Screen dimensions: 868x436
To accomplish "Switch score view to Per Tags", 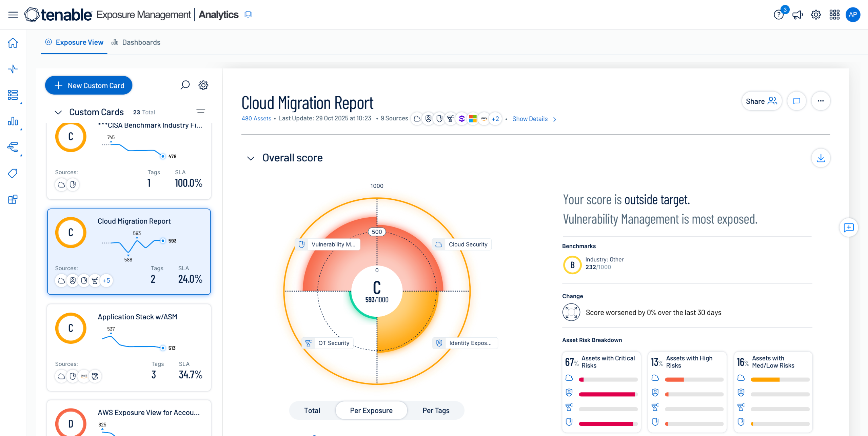I will pyautogui.click(x=436, y=410).
